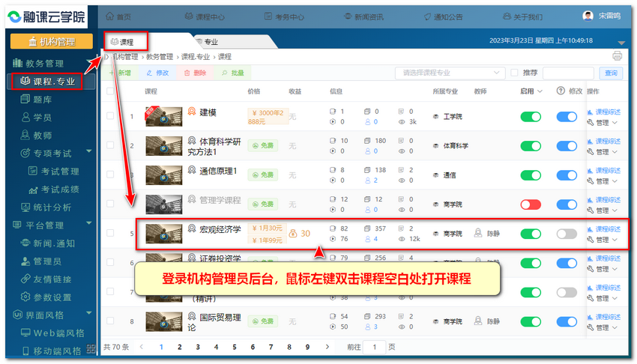
Task: Check the select-all header checkbox
Action: click(x=110, y=91)
